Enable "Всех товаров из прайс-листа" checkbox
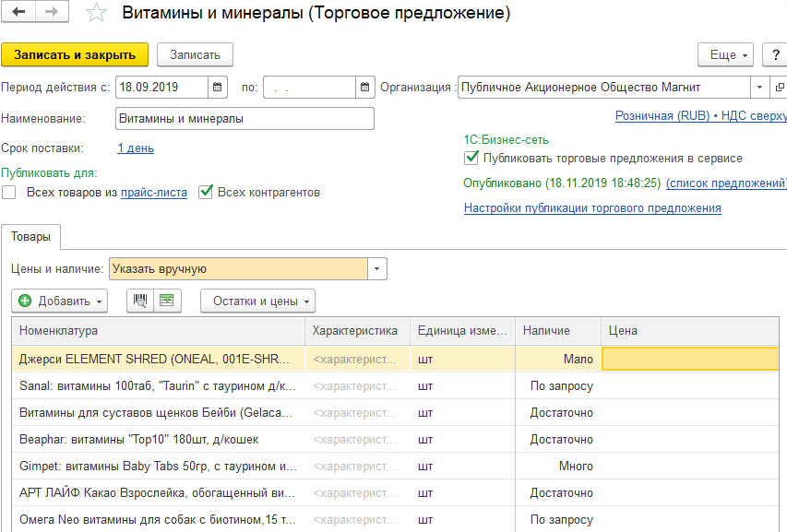787x532 pixels. pyautogui.click(x=9, y=193)
